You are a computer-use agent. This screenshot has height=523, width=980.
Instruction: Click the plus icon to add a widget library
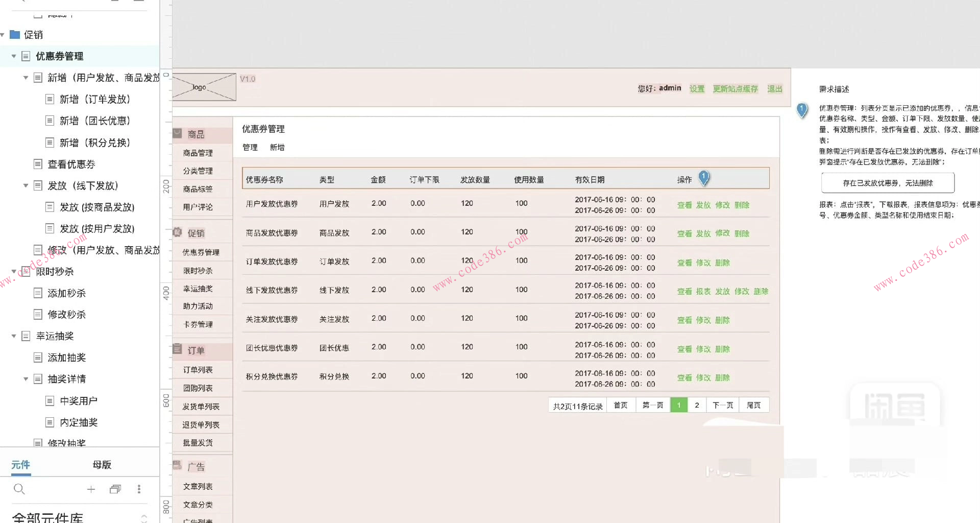(91, 489)
